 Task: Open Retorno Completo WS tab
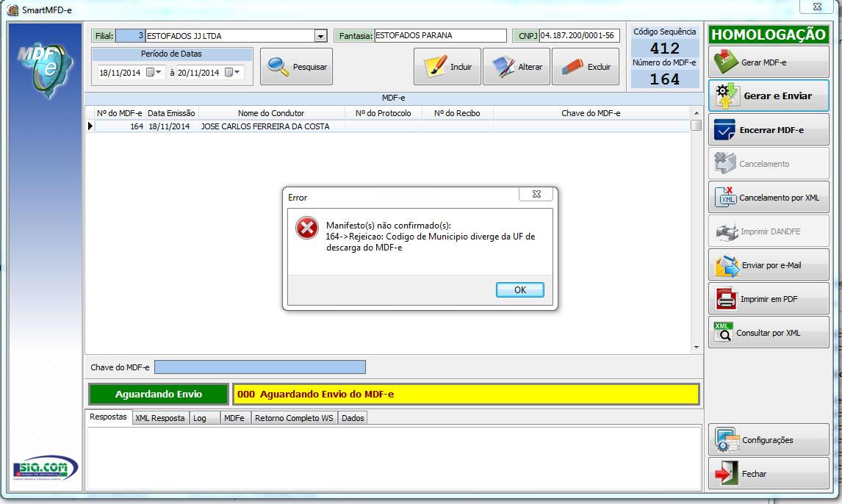pyautogui.click(x=295, y=418)
